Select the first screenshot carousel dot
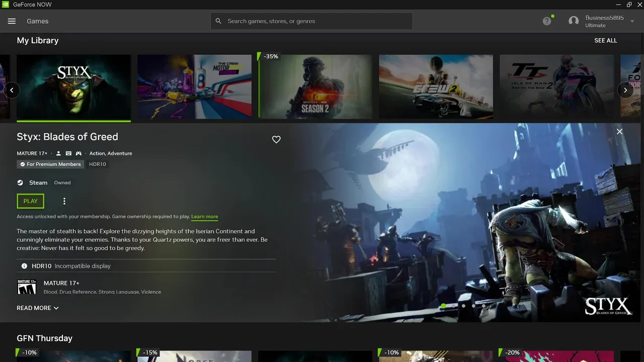 tap(443, 306)
